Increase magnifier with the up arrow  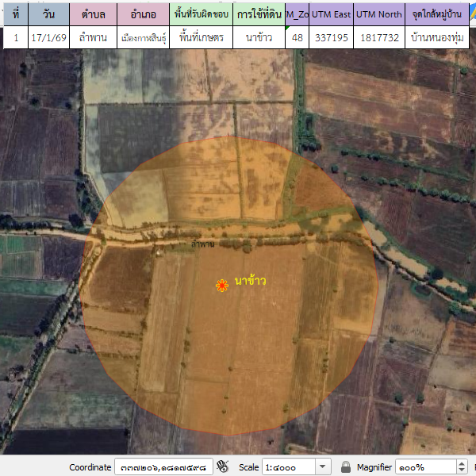tap(461, 463)
